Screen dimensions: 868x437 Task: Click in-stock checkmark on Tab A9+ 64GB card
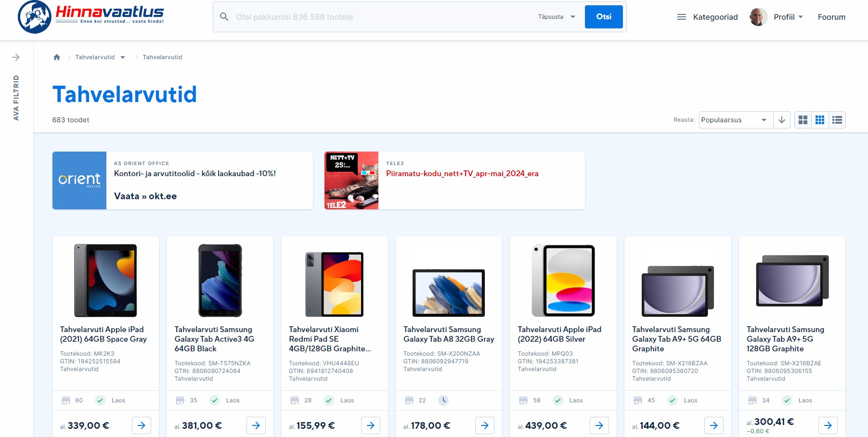[x=673, y=400]
